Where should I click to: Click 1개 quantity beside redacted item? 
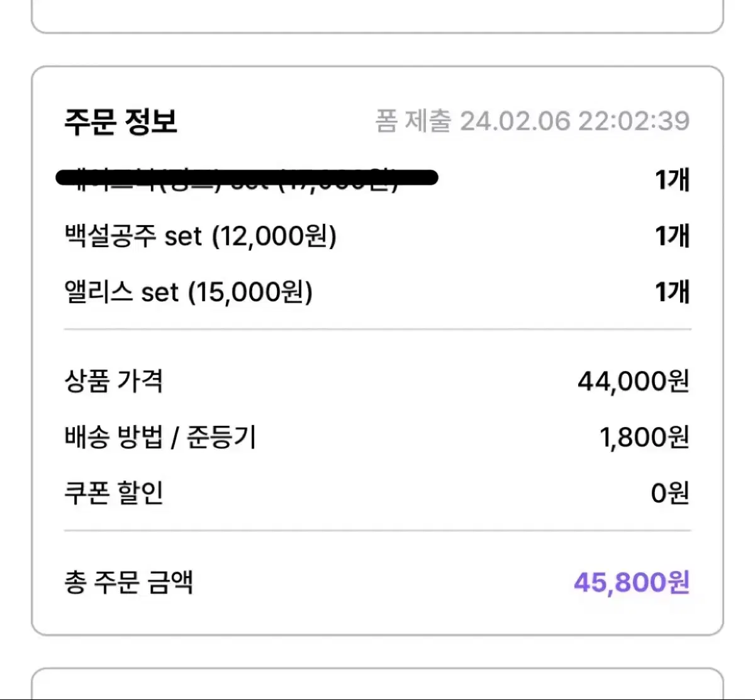pyautogui.click(x=673, y=181)
